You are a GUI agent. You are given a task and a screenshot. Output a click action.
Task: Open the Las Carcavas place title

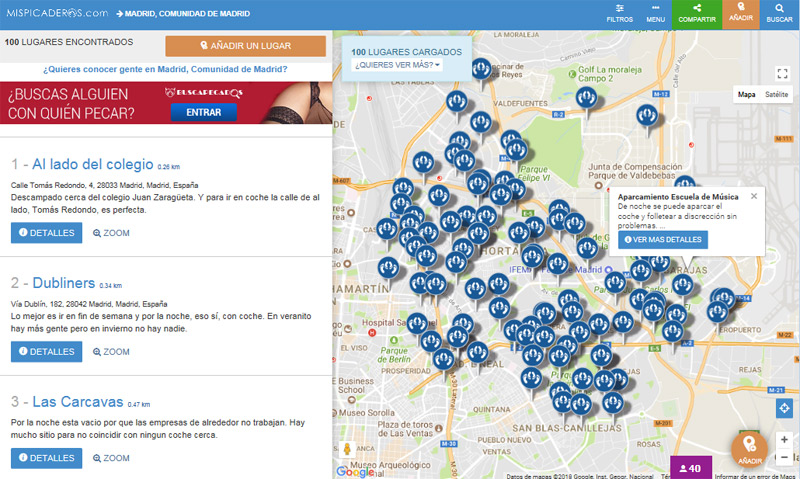[x=78, y=402]
